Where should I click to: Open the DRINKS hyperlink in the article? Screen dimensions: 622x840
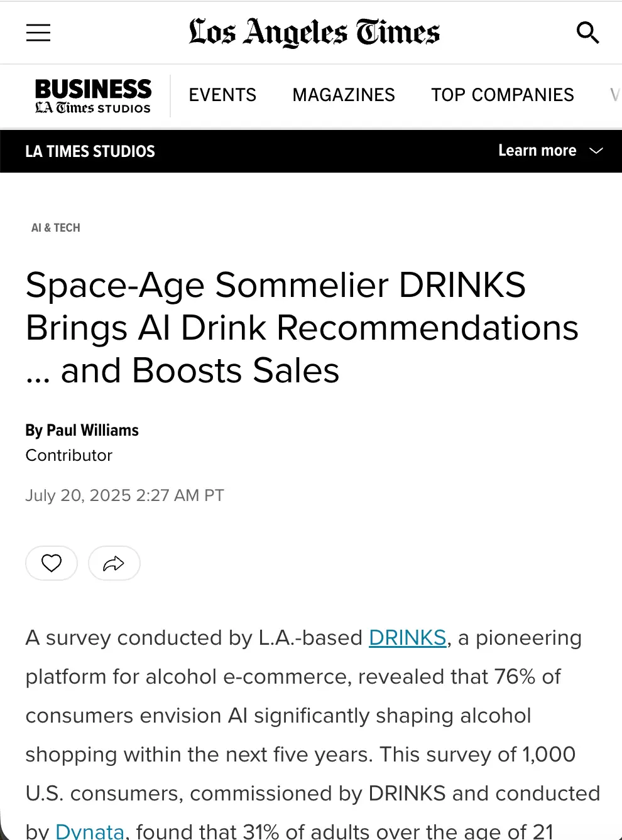click(x=407, y=638)
